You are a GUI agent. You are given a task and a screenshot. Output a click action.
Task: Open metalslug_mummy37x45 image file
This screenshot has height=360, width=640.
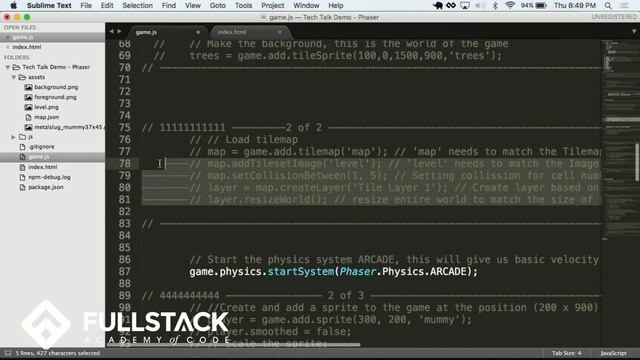tap(69, 127)
